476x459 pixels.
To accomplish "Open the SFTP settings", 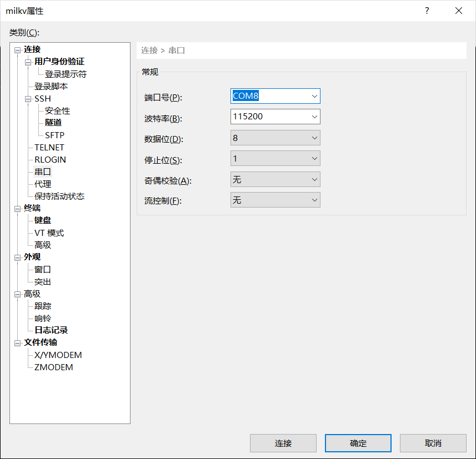I will click(x=54, y=135).
